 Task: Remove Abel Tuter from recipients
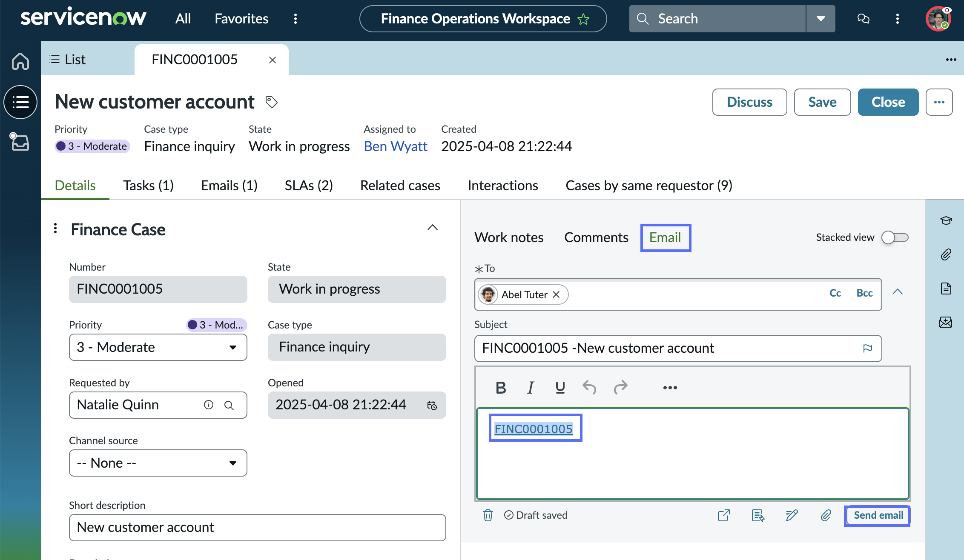coord(556,294)
